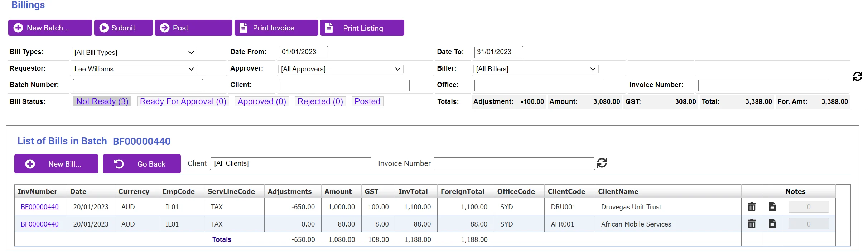The image size is (868, 252).
Task: Click the Date From input field
Action: [x=304, y=52]
